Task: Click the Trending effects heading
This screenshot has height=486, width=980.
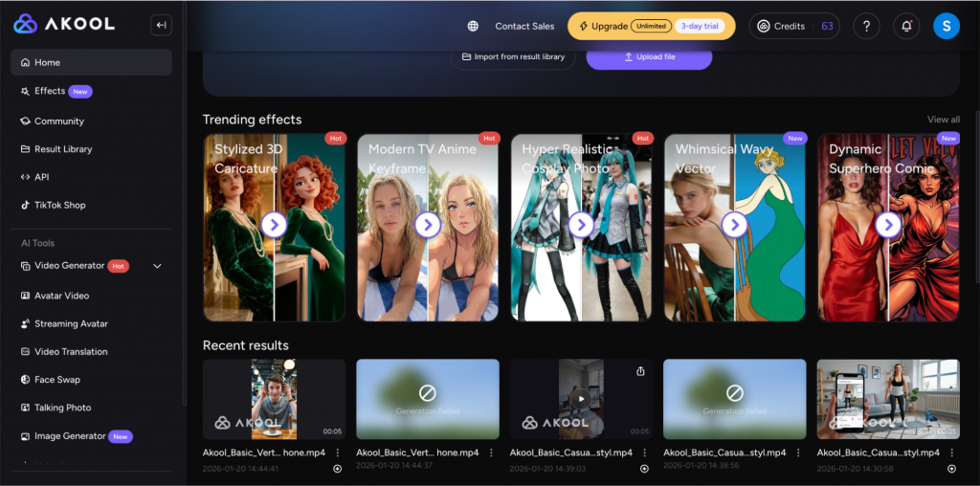Action: [x=252, y=120]
